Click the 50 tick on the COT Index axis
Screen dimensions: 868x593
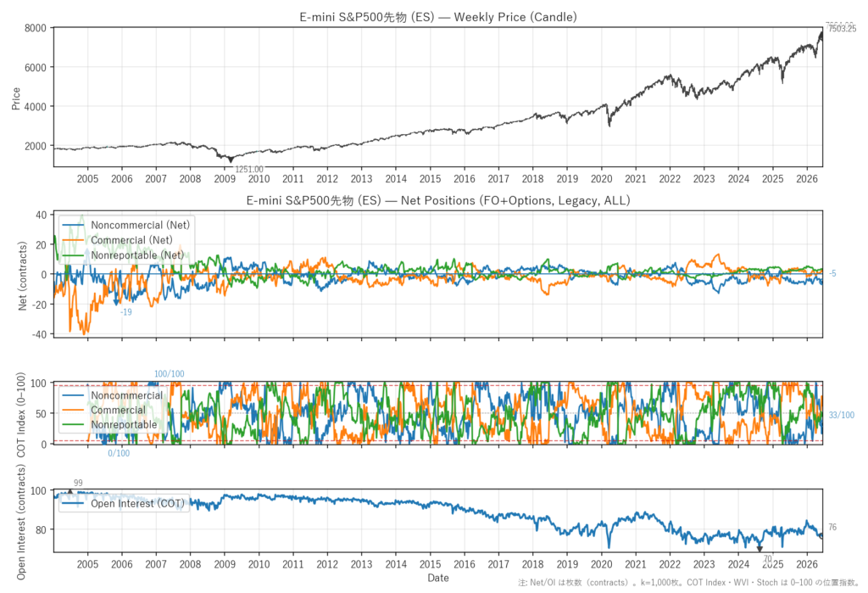click(x=42, y=413)
